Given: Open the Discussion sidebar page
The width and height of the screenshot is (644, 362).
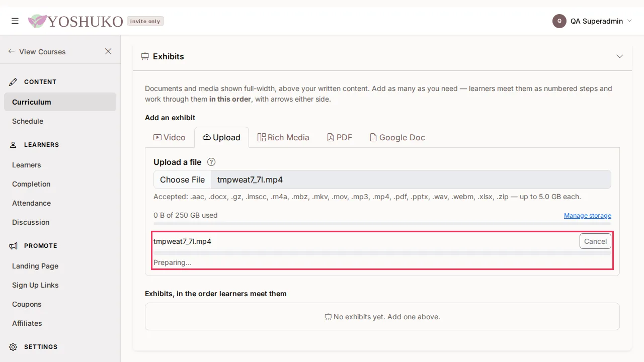Looking at the screenshot, I should (60, 222).
